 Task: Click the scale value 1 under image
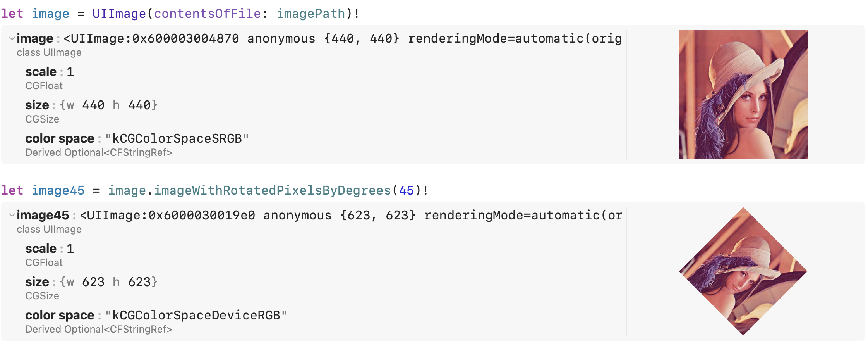[x=71, y=71]
